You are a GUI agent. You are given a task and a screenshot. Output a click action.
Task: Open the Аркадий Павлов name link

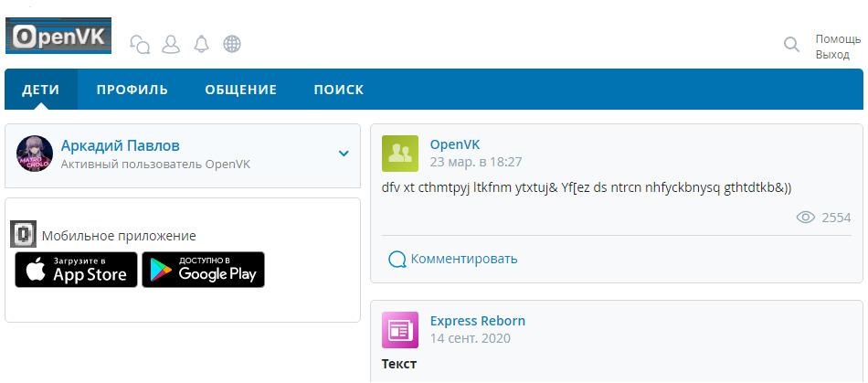pyautogui.click(x=120, y=145)
